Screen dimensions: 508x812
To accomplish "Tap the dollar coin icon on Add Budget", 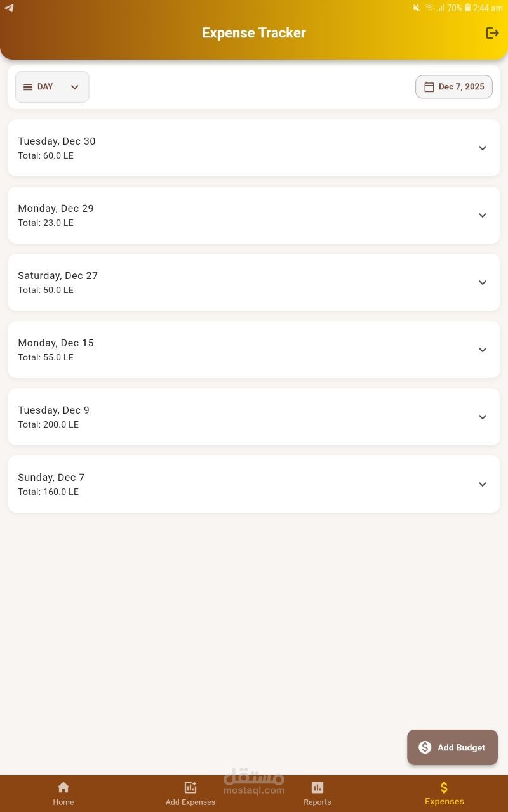I will coord(425,747).
